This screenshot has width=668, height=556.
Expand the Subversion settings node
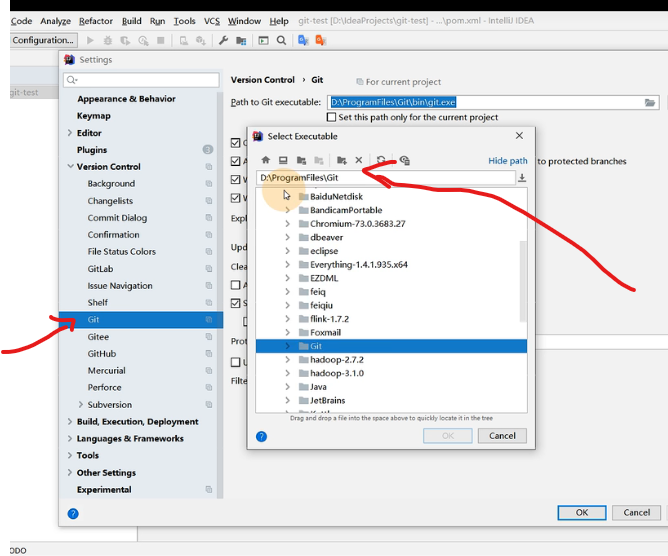tap(81, 404)
